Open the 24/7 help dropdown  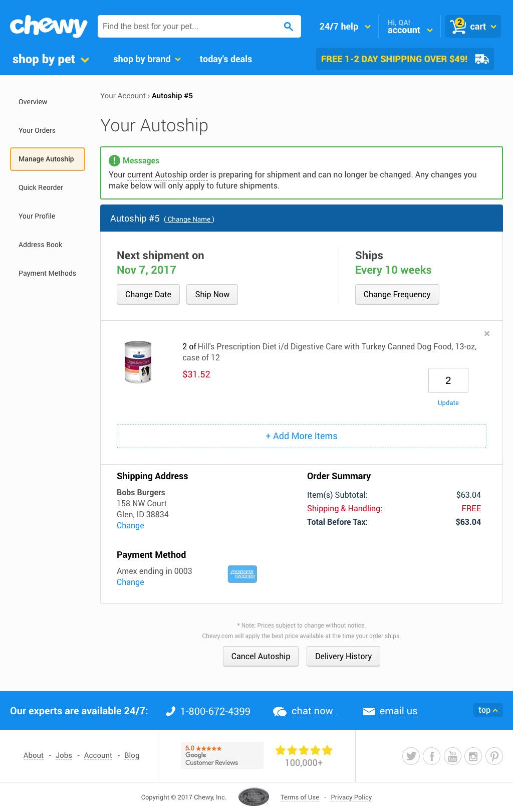[x=345, y=27]
